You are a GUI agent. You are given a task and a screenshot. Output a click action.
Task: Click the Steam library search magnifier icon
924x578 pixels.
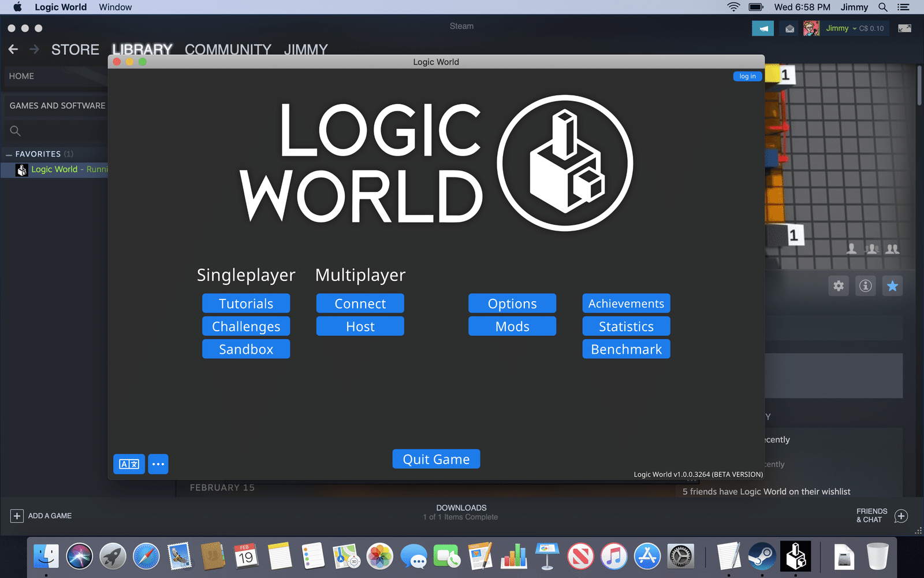pos(16,131)
